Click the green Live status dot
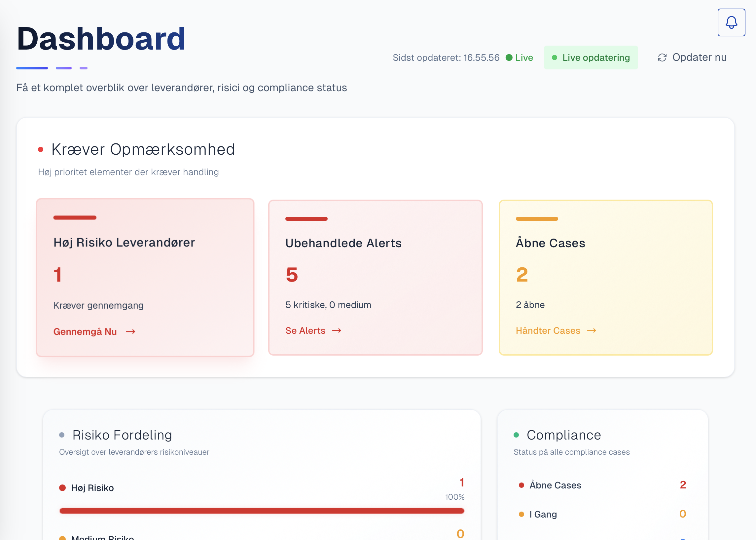 (x=509, y=57)
